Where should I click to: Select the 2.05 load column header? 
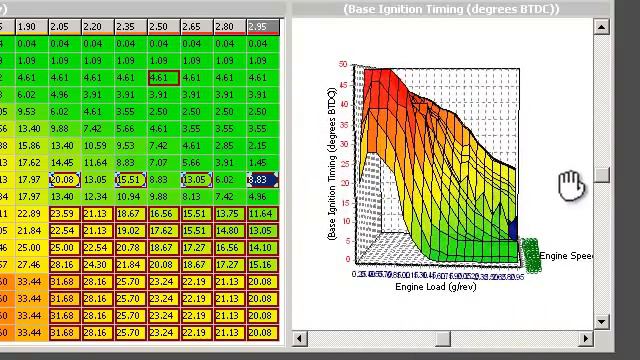coord(64,27)
